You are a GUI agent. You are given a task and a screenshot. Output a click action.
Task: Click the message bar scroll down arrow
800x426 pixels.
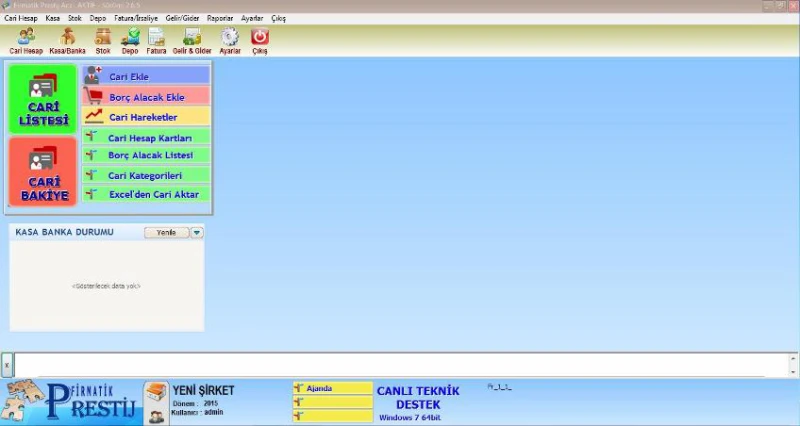[x=793, y=372]
